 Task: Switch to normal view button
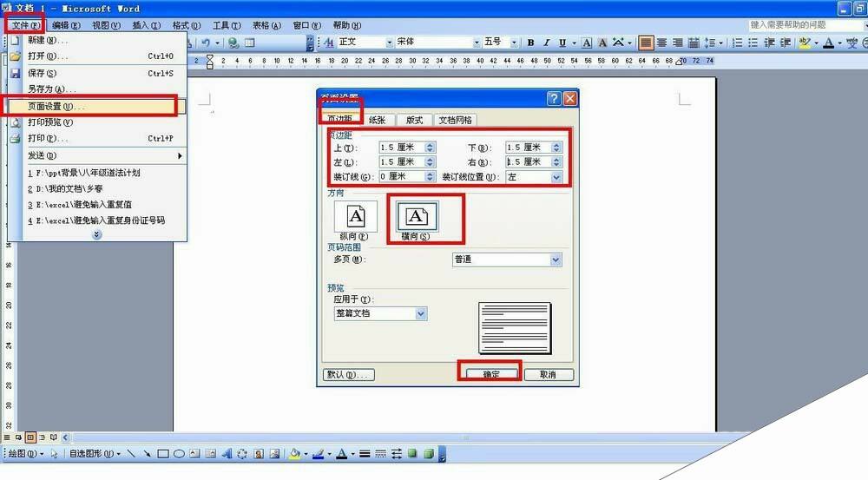pyautogui.click(x=7, y=437)
